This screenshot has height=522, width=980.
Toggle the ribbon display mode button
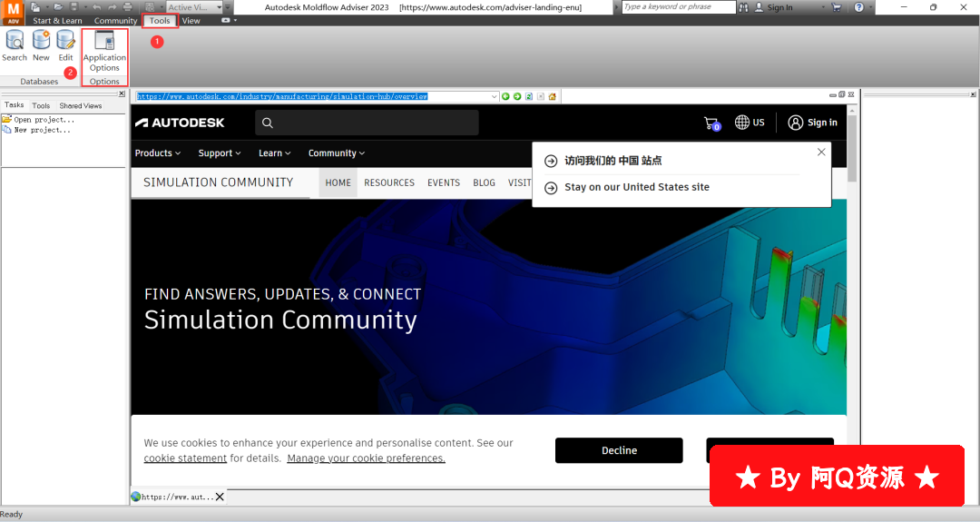pyautogui.click(x=226, y=21)
